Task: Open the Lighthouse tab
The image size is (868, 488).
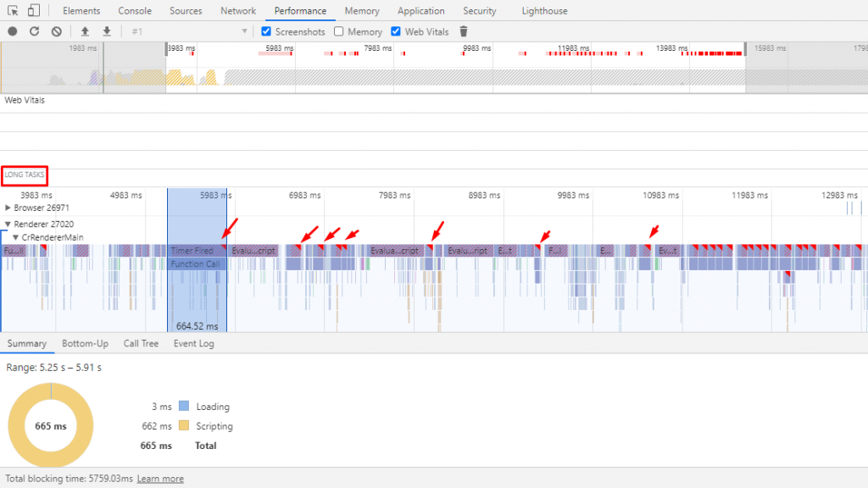Action: point(544,10)
